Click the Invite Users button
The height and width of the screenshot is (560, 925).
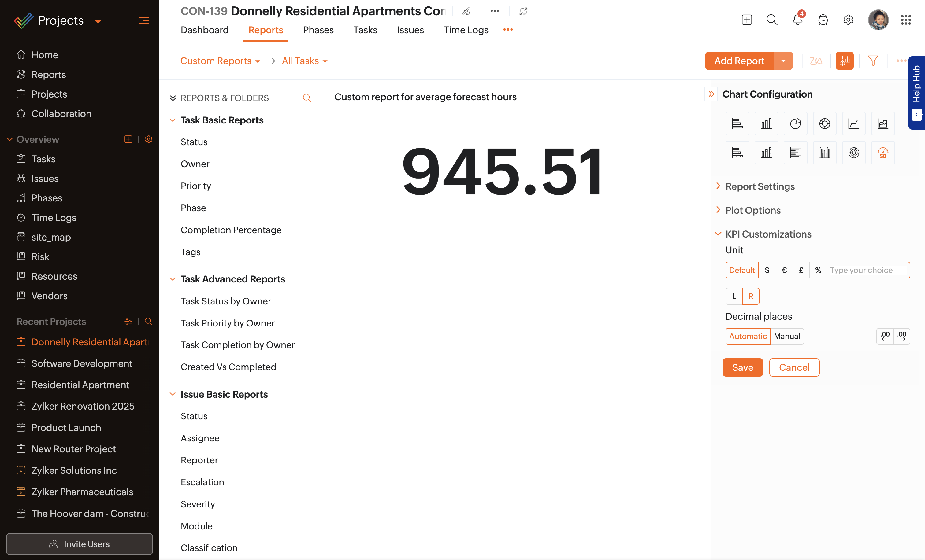pyautogui.click(x=79, y=544)
